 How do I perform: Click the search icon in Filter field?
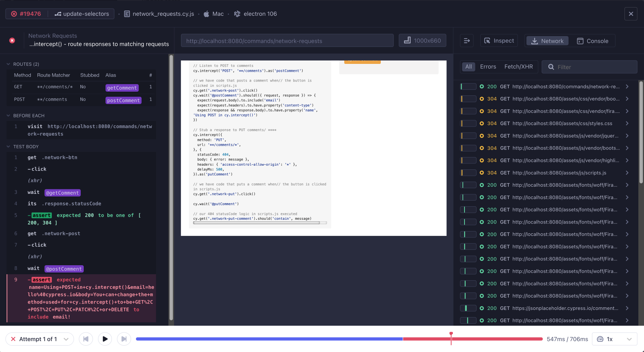(x=551, y=67)
